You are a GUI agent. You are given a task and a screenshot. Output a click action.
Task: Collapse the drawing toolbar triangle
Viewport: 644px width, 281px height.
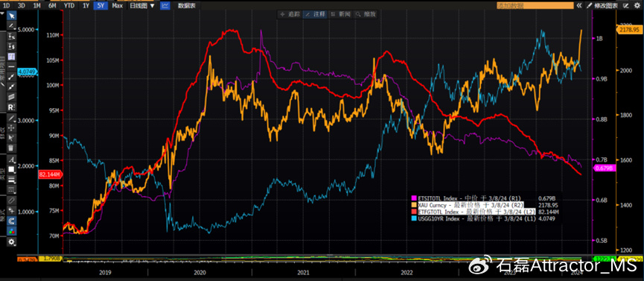click(x=2, y=13)
